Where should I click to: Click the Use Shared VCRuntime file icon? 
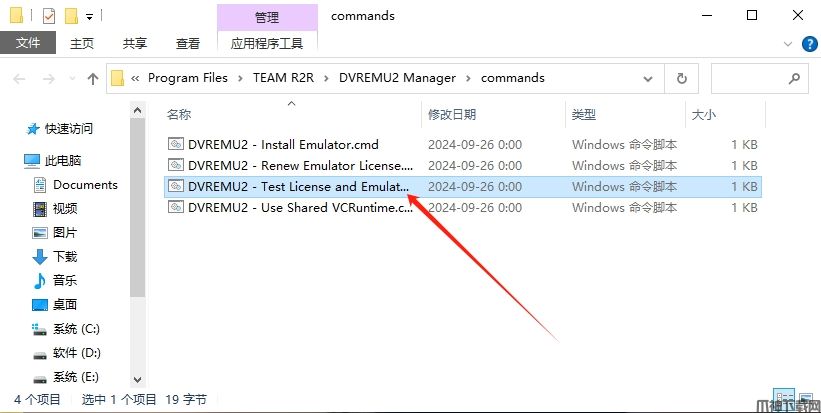176,207
